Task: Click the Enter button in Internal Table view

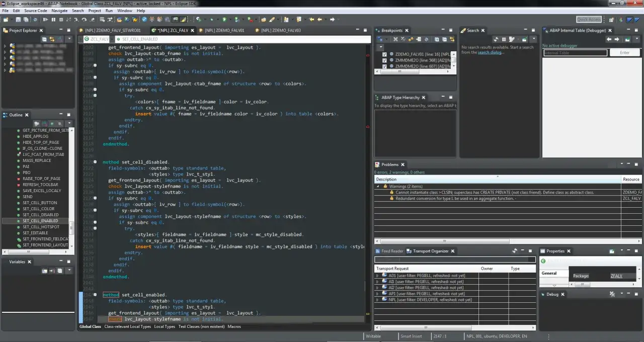Action: 624,52
